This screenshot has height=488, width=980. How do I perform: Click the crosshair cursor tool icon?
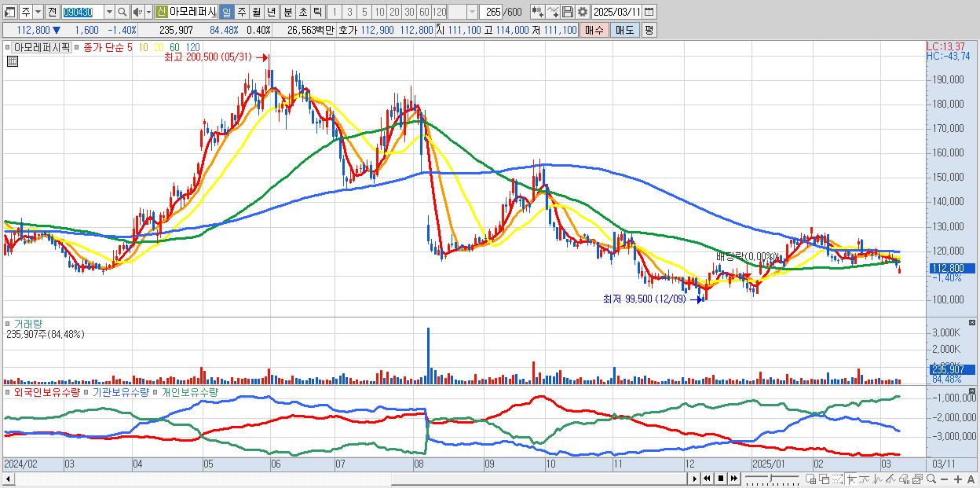point(851,479)
